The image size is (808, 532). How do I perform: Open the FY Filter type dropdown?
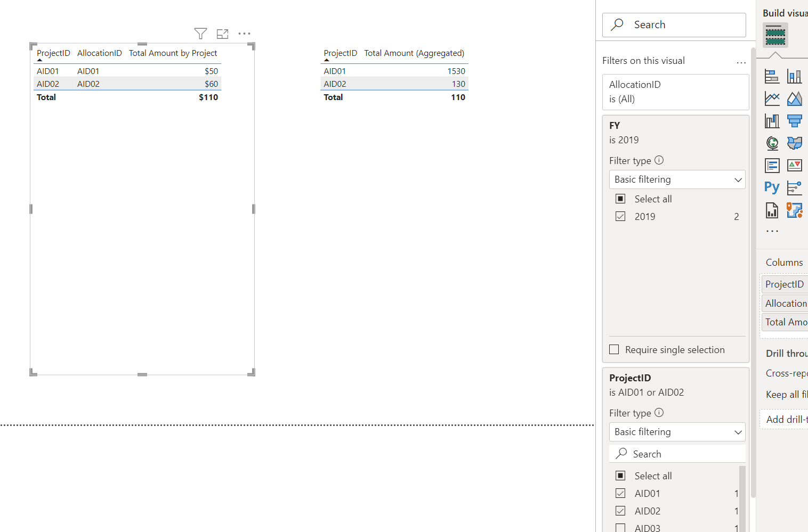coord(677,179)
